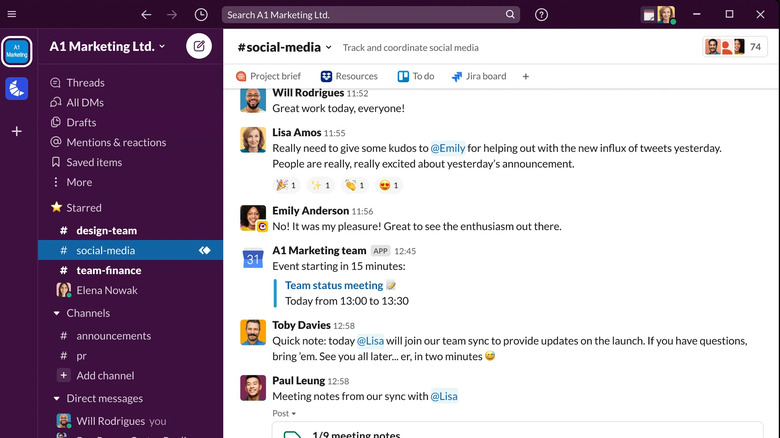This screenshot has height=438, width=780.
Task: Select the A1 Marketing workspace icon
Action: [16, 52]
